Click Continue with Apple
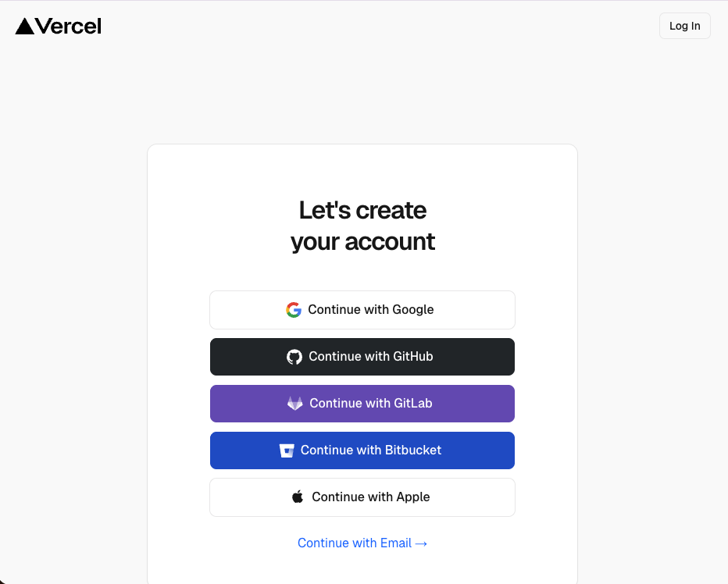 pos(362,497)
